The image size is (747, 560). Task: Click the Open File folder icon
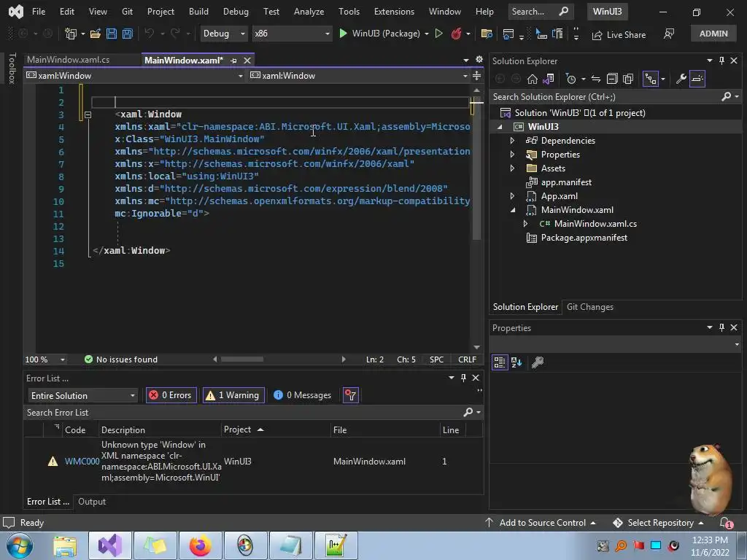96,34
